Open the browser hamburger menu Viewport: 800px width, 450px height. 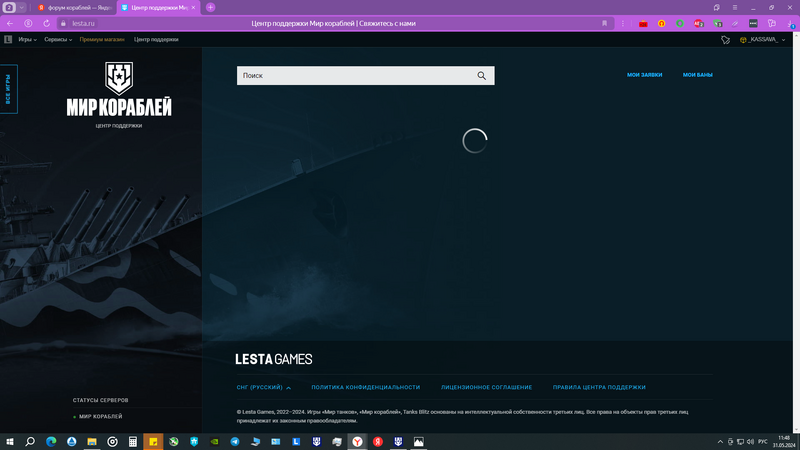point(735,8)
